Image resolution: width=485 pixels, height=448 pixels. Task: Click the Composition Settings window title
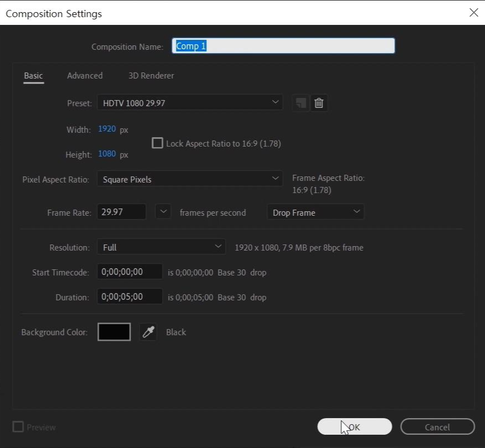point(54,14)
